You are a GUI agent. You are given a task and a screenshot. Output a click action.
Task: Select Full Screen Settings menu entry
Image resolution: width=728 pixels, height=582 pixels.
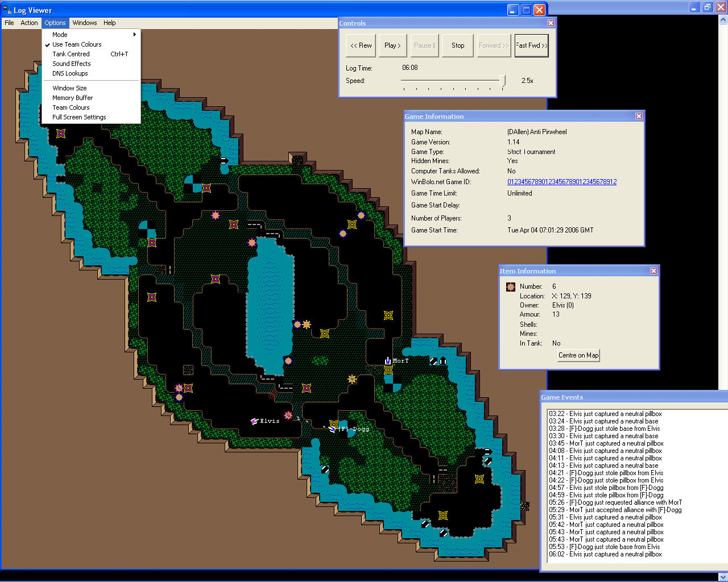point(79,117)
